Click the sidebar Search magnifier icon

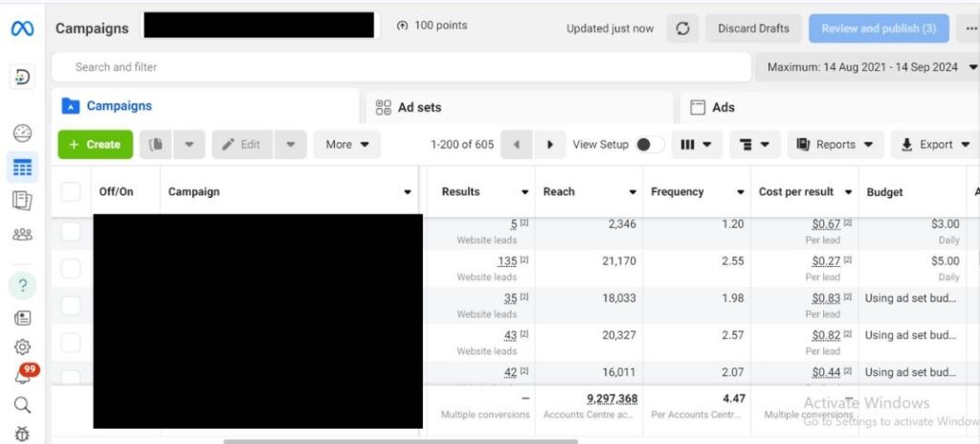point(23,405)
